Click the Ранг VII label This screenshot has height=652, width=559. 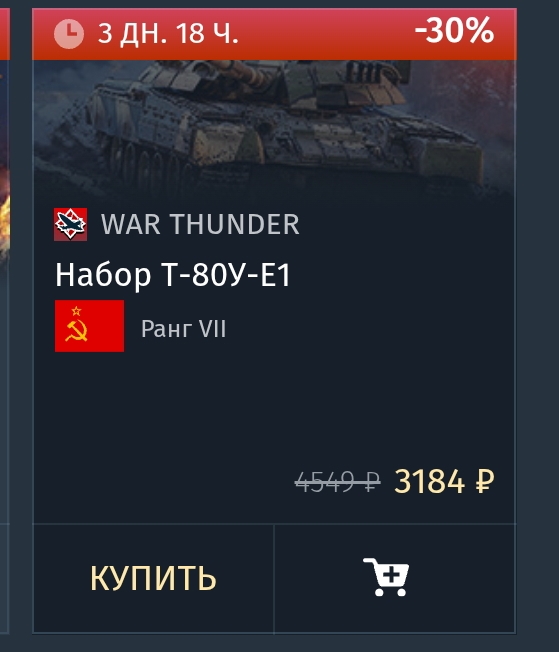(183, 329)
